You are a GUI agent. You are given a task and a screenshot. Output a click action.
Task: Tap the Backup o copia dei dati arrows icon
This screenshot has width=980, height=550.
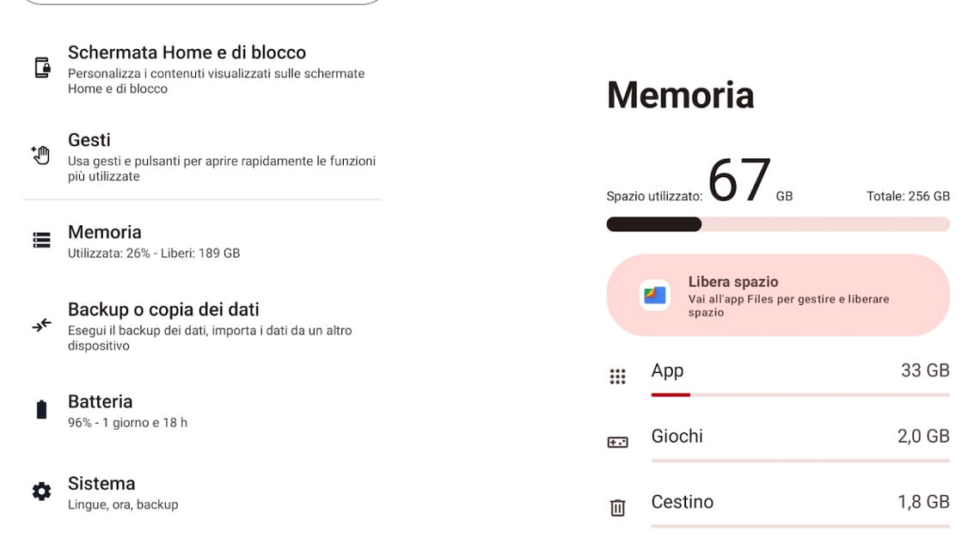(x=41, y=325)
